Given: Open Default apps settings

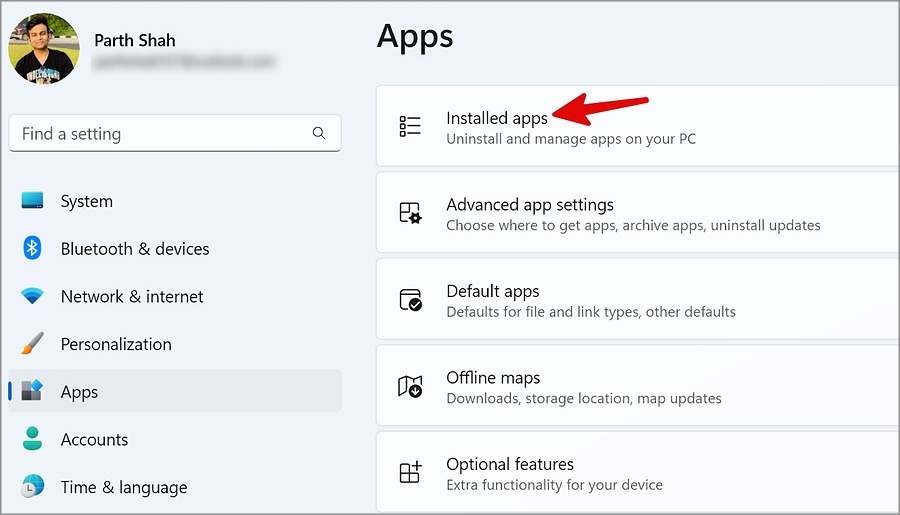Looking at the screenshot, I should (493, 291).
